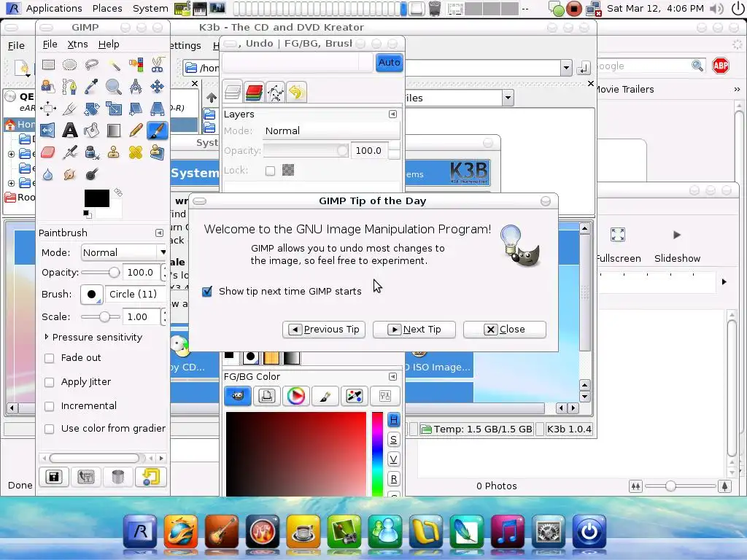Select the V value radio button
Viewport: 747px width, 560px height.
(393, 459)
